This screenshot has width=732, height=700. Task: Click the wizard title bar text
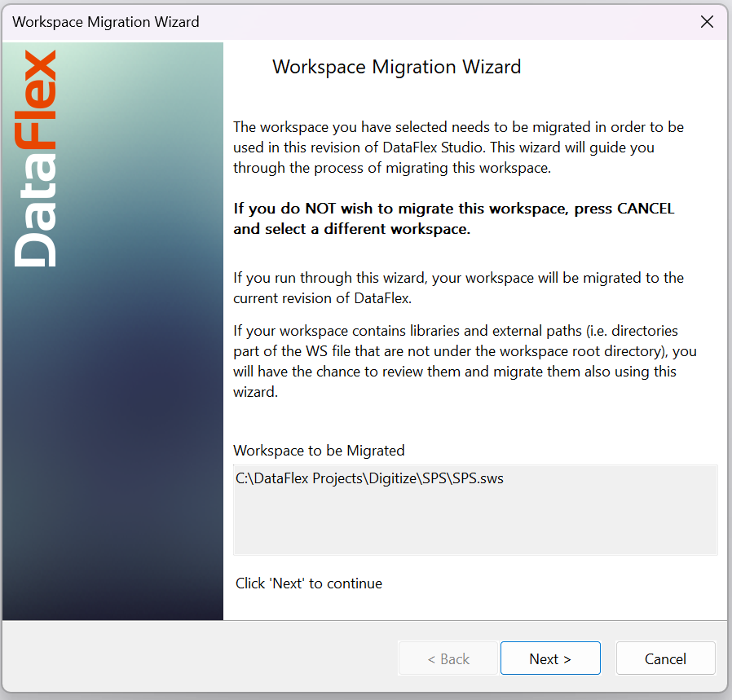105,22
